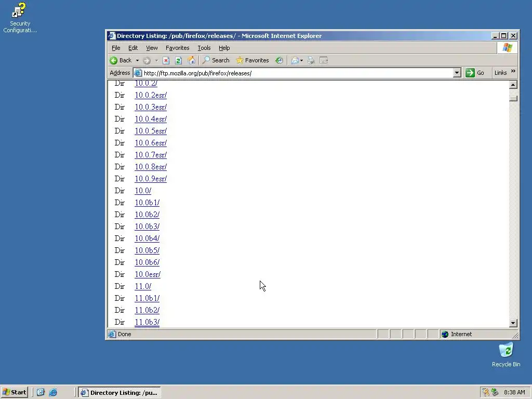Open the 11.0b2/ directory link
Viewport: 532px width, 399px height.
click(x=147, y=310)
